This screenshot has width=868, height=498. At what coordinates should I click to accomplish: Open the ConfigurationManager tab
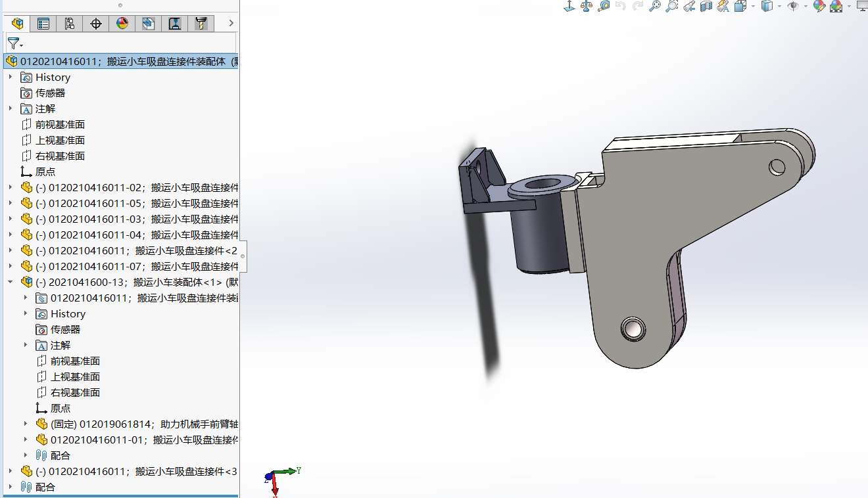[70, 24]
